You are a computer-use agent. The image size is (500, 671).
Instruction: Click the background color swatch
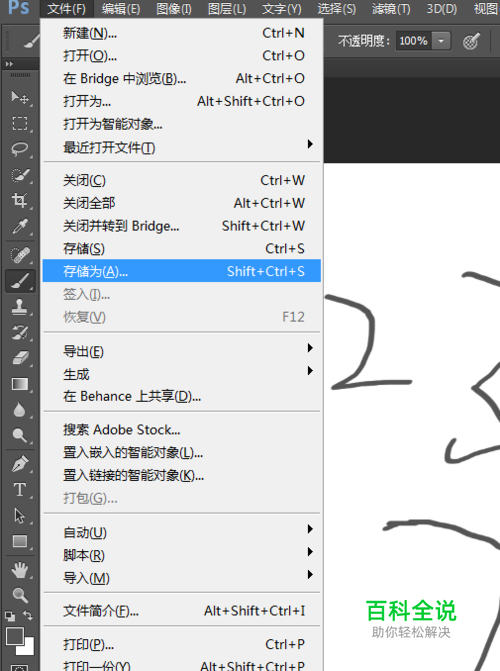pos(28,648)
